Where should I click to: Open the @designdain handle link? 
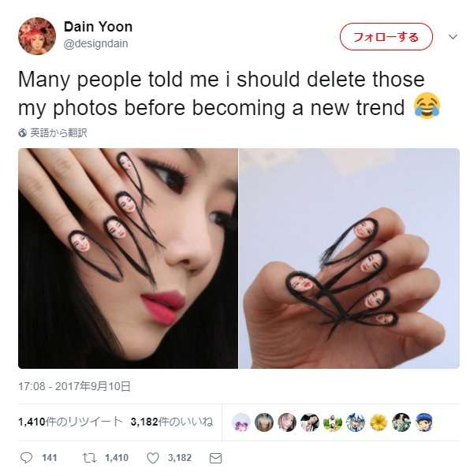[x=95, y=43]
